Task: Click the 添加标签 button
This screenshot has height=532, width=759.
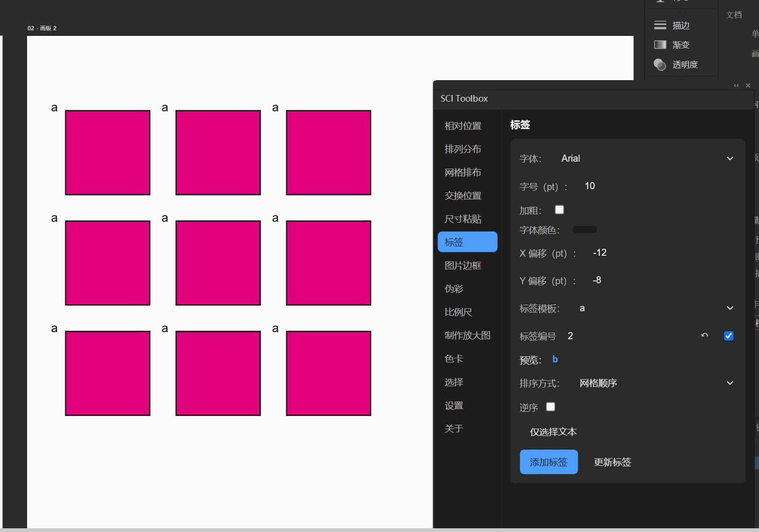Action: (549, 462)
